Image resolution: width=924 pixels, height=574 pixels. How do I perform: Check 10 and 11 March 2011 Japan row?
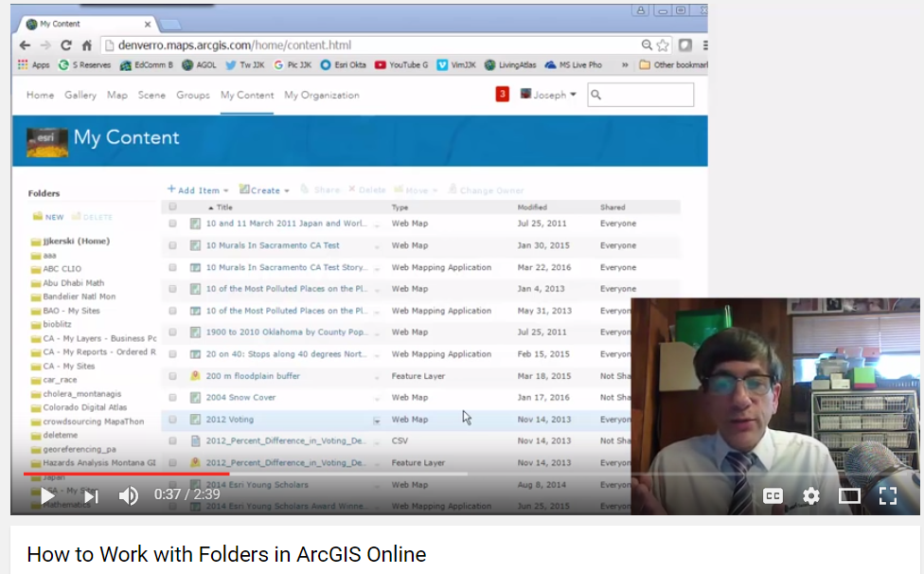(172, 224)
